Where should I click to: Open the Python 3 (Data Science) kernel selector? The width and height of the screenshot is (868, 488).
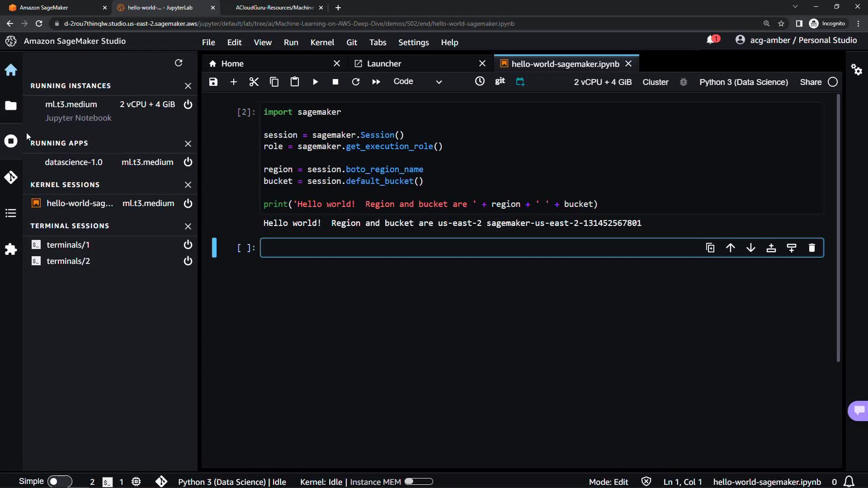click(743, 82)
